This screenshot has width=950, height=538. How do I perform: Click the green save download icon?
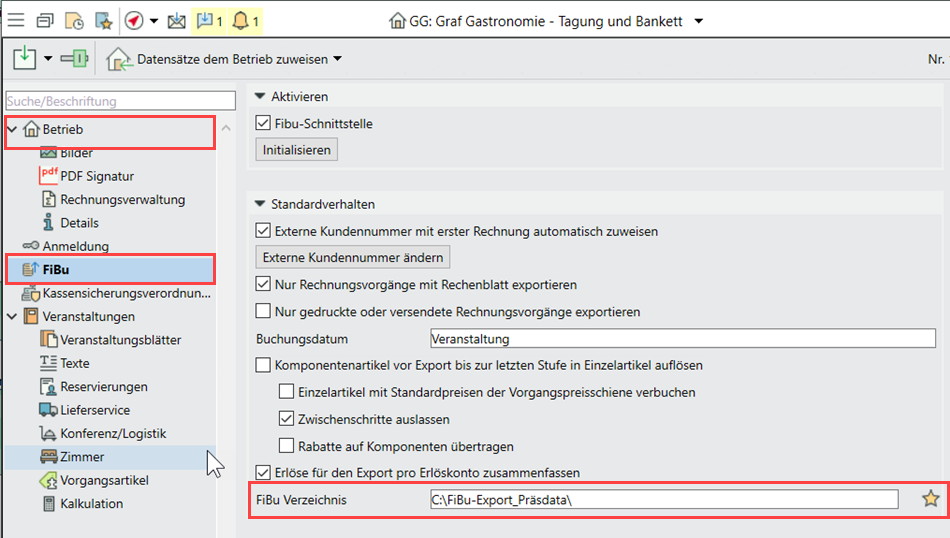coord(26,59)
